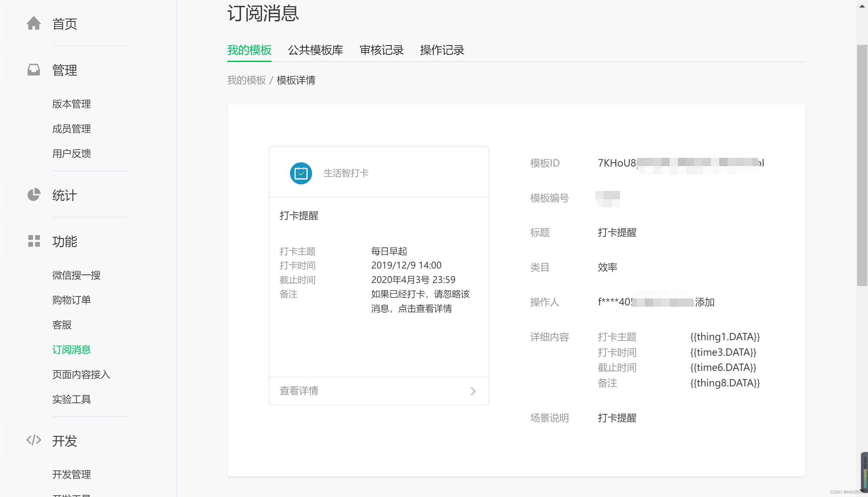Click the 如果已经打卡 remark text

[420, 301]
